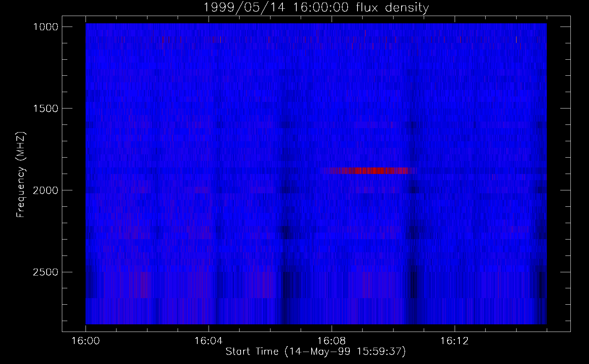Click the 1000 frequency tick label
The width and height of the screenshot is (589, 364).
coord(45,27)
